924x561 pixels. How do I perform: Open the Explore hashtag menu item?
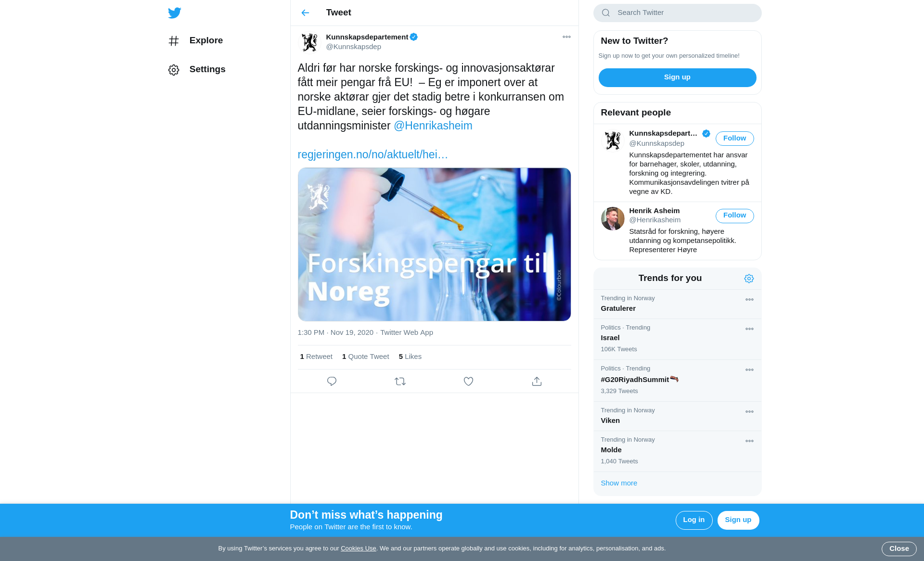pos(195,41)
